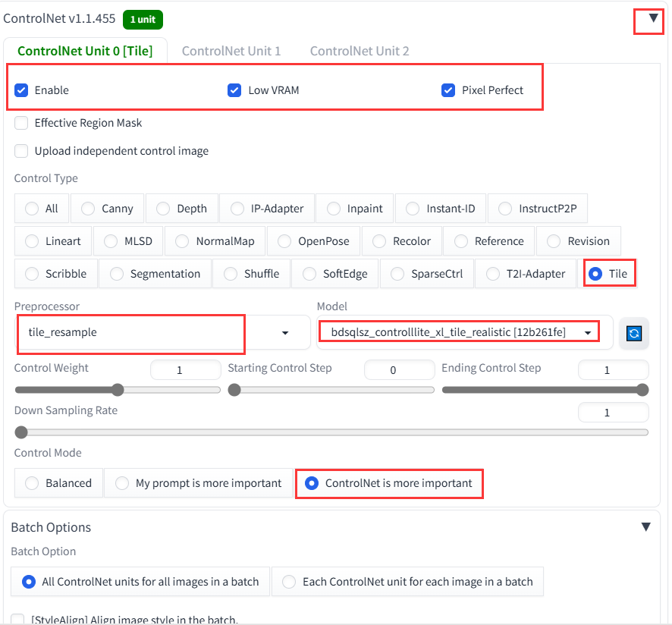Choose ControlNet is more important mode
Screen dimensions: 672x625
tap(388, 483)
